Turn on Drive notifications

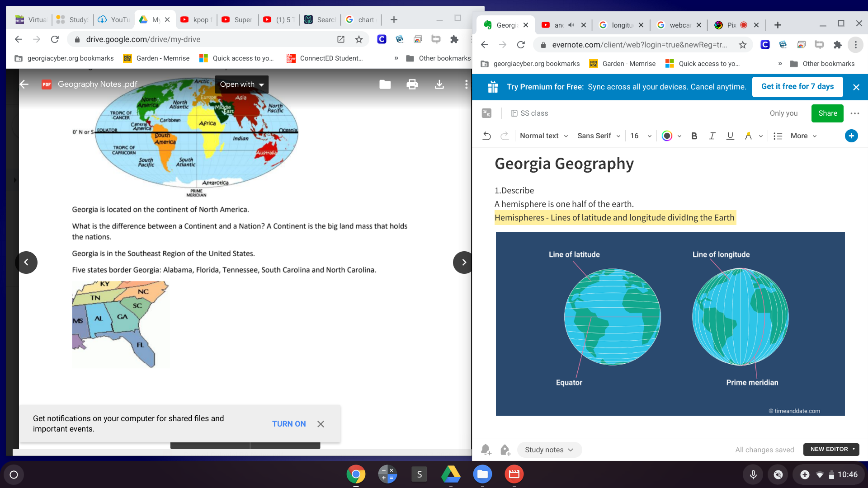point(289,424)
